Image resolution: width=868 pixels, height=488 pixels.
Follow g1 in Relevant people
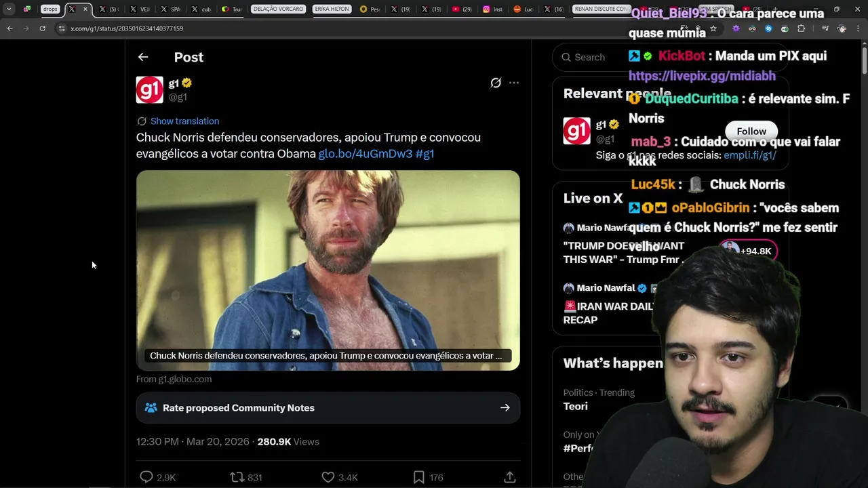(x=751, y=131)
